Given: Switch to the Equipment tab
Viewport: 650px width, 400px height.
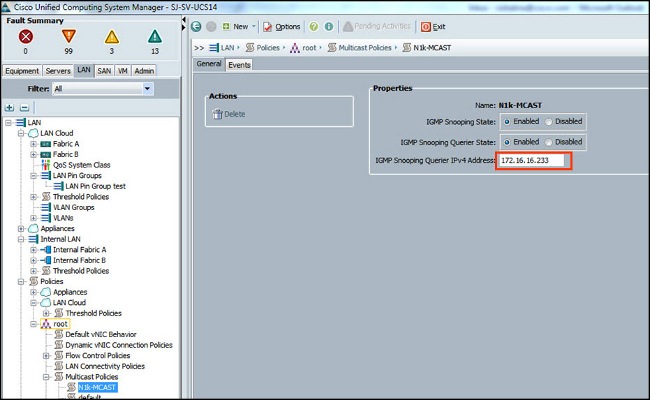Looking at the screenshot, I should pos(22,71).
